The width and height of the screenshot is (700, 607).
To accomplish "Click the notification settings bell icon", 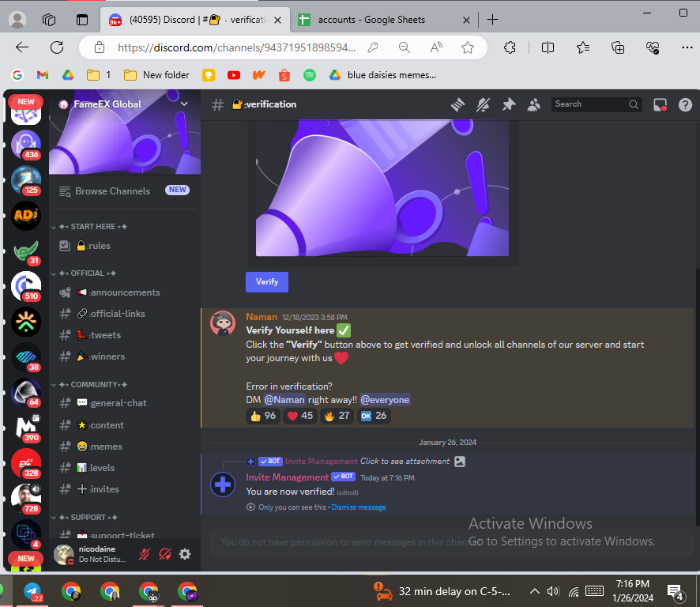I will pos(483,105).
